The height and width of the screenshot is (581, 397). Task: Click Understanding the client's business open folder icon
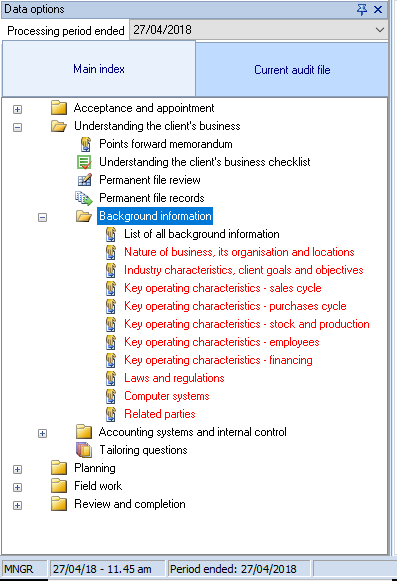pyautogui.click(x=59, y=126)
